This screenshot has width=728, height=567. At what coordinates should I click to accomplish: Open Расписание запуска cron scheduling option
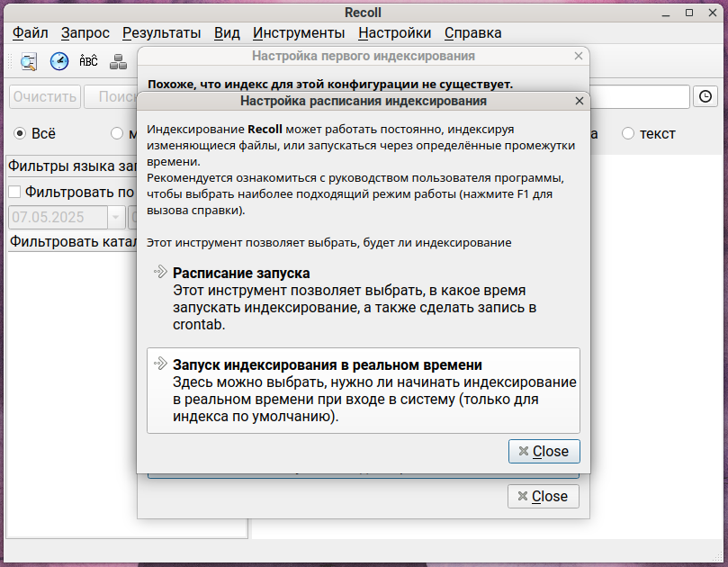point(363,298)
